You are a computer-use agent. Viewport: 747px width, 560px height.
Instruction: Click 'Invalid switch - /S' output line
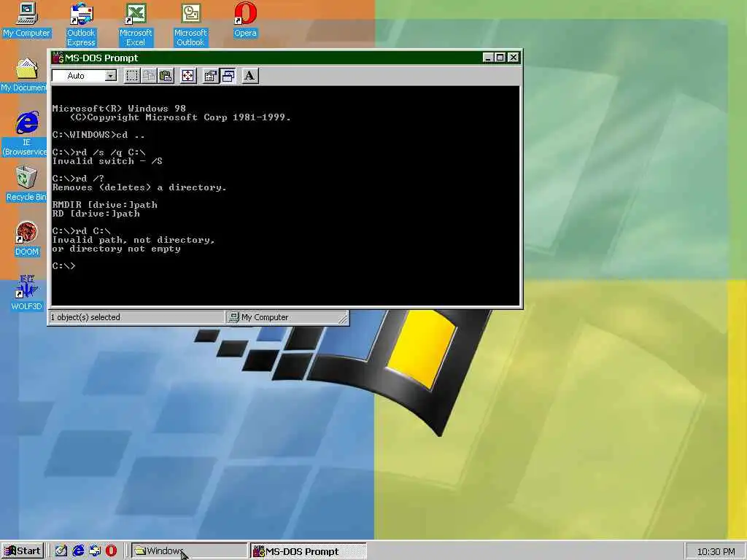pyautogui.click(x=107, y=161)
